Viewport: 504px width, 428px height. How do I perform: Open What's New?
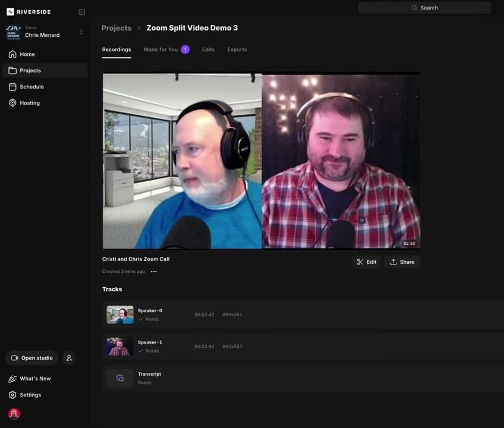click(x=30, y=379)
